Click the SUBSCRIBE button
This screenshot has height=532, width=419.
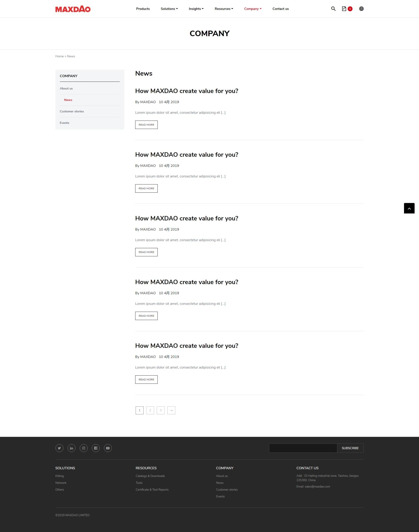(350, 448)
